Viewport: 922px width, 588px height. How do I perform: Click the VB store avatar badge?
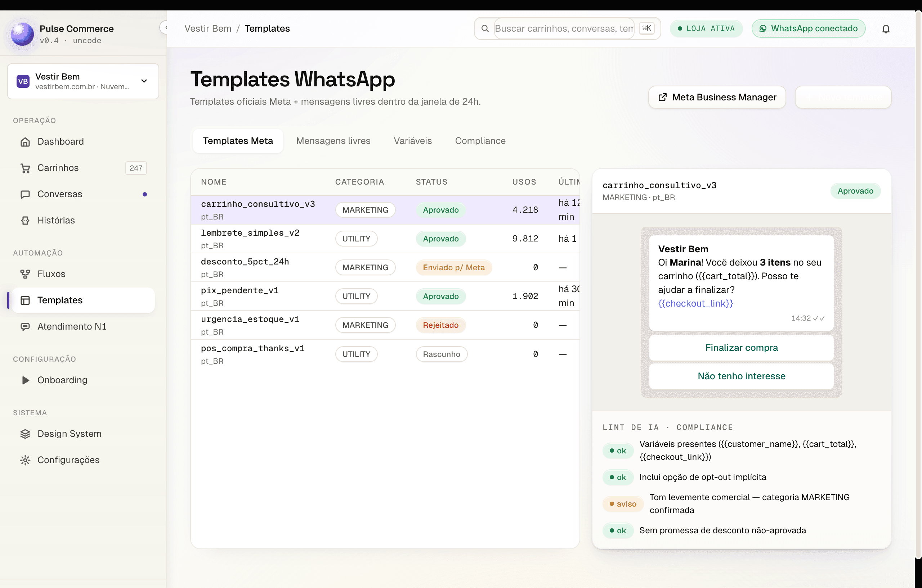tap(23, 81)
